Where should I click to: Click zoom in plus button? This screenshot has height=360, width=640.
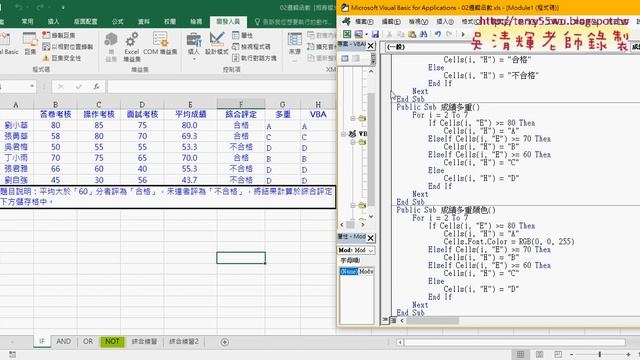tap(628, 354)
